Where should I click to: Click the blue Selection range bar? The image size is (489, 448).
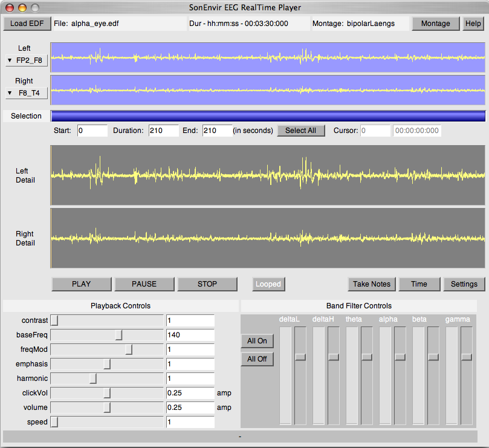268,116
